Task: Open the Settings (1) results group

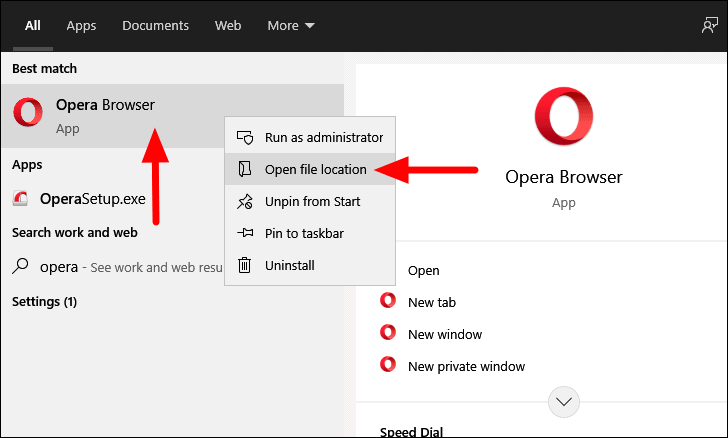Action: pyautogui.click(x=45, y=302)
